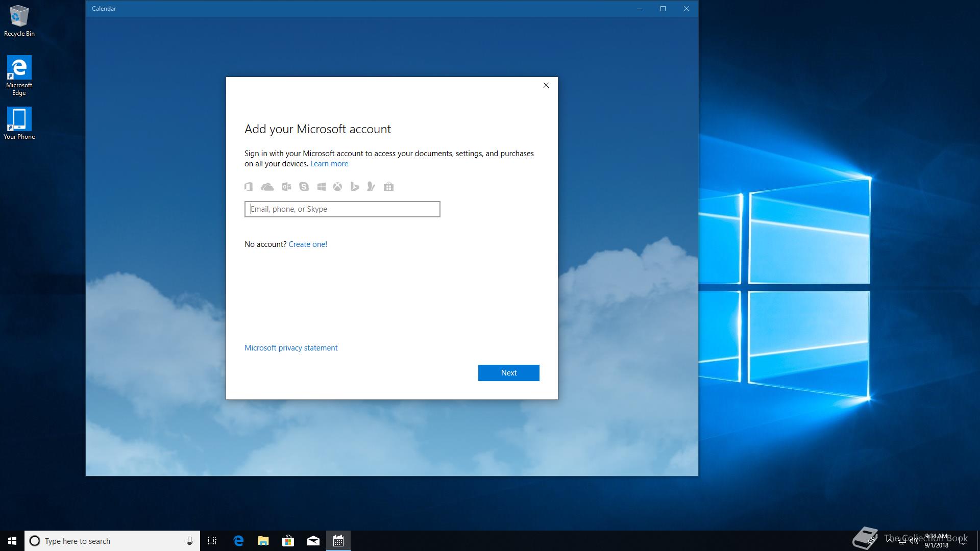980x551 pixels.
Task: Open the Action Center notifications icon
Action: point(963,541)
